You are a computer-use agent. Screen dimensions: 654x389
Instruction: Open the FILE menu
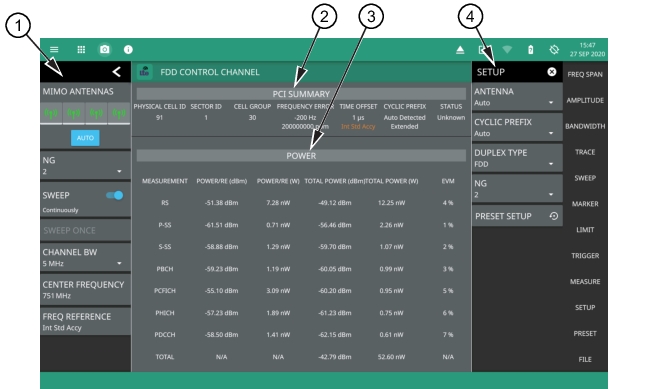pyautogui.click(x=585, y=359)
